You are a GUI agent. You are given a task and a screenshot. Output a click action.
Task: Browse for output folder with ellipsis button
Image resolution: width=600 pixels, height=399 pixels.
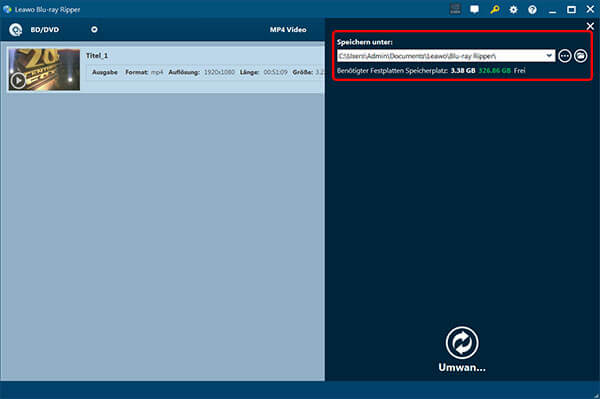(565, 56)
